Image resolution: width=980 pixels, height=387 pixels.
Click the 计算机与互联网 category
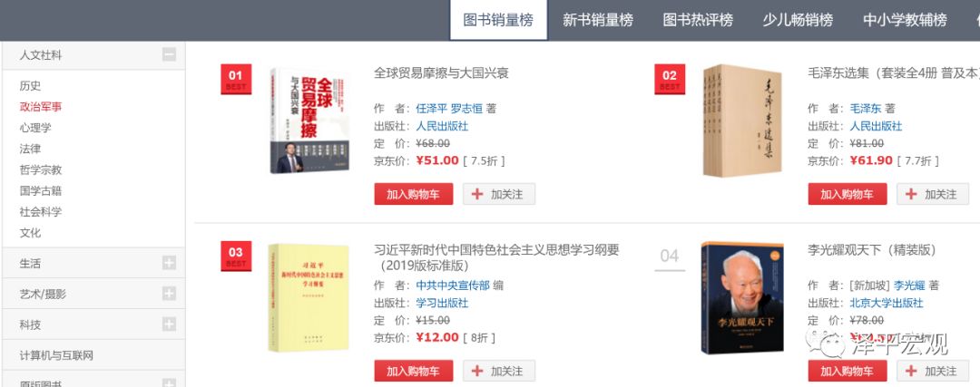[56, 355]
